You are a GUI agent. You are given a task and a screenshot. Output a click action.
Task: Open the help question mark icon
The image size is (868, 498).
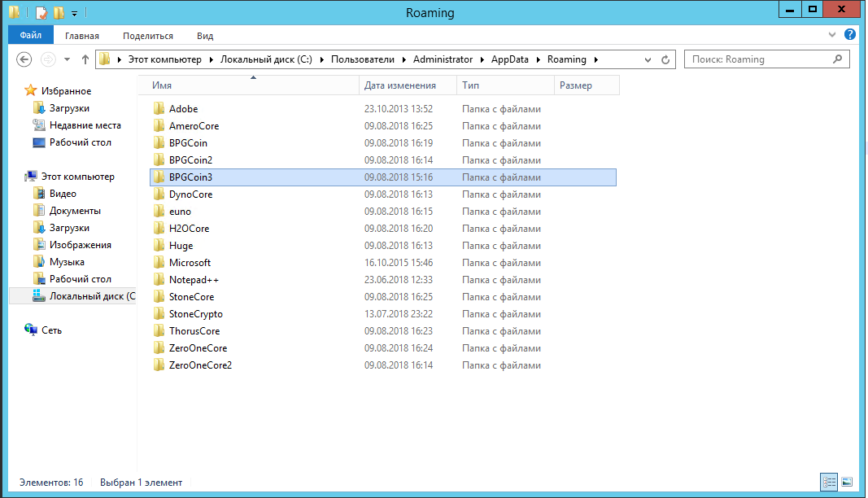(x=850, y=34)
